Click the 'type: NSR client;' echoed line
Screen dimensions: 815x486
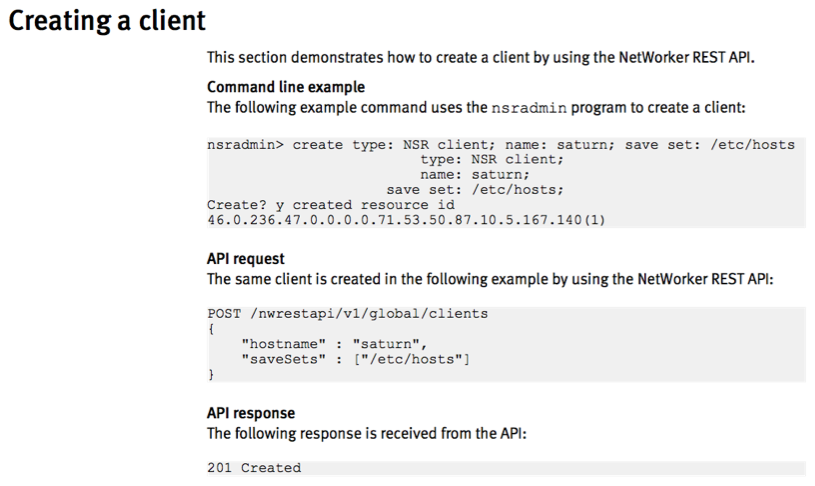492,160
